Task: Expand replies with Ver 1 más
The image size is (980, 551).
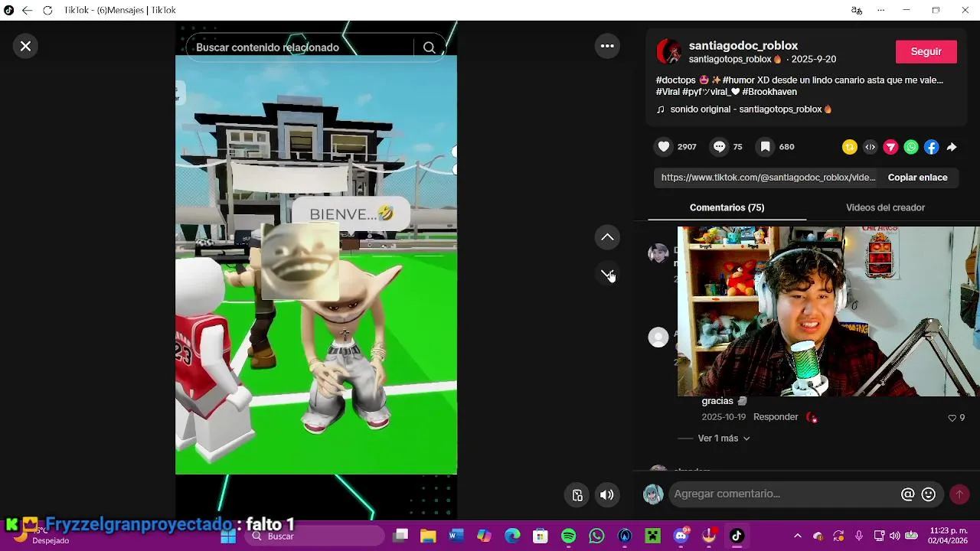Action: pos(724,439)
